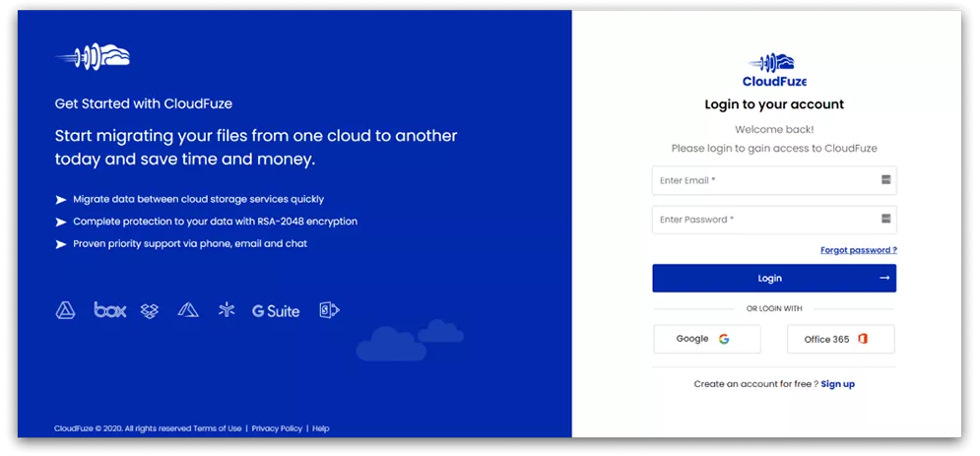Click the CloudFuze logo above login form
Viewport: 980px width, 456px height.
coord(774,71)
